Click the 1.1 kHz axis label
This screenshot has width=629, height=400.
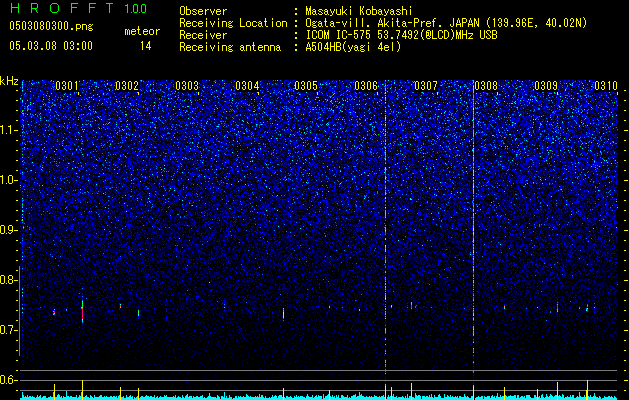click(x=9, y=130)
